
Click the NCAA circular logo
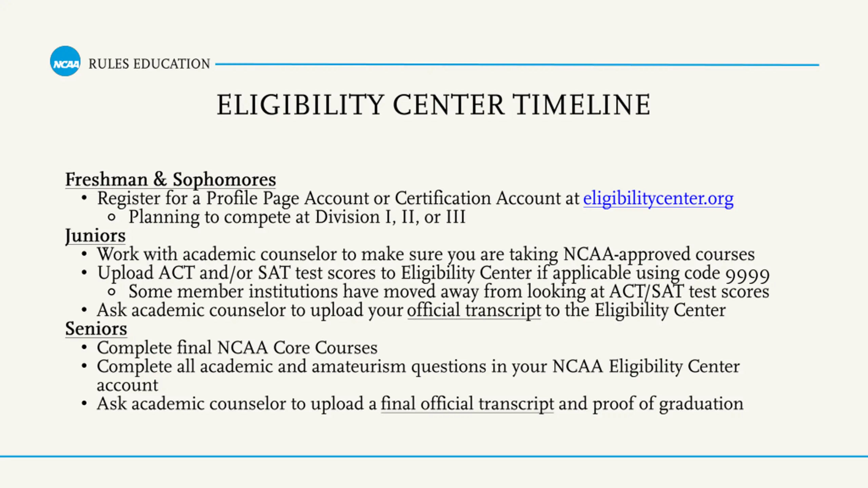(x=65, y=61)
